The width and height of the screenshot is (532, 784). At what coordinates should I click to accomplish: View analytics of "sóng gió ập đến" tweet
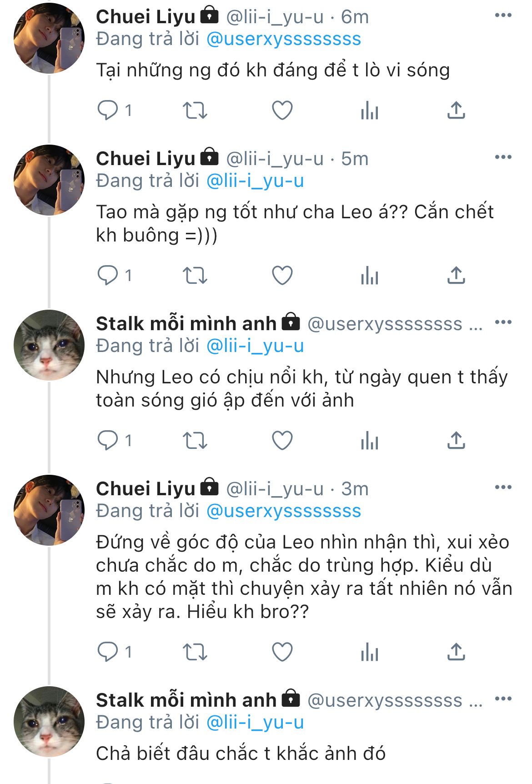[x=369, y=441]
